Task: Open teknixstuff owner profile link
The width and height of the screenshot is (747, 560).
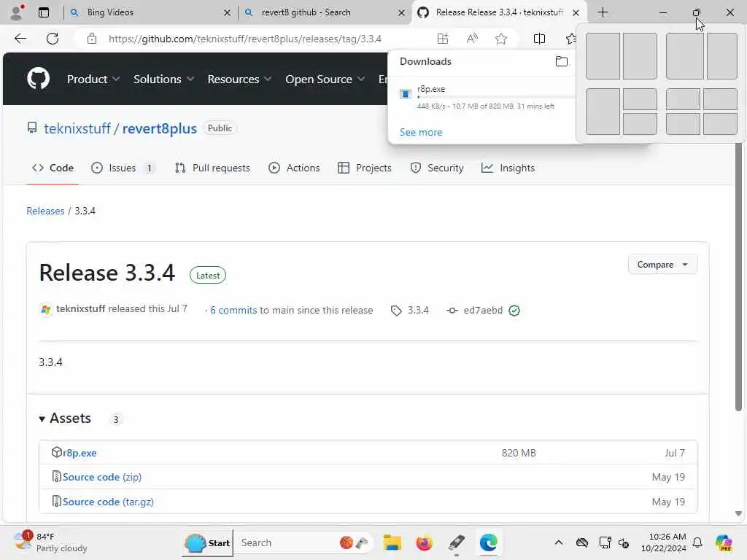Action: (77, 128)
